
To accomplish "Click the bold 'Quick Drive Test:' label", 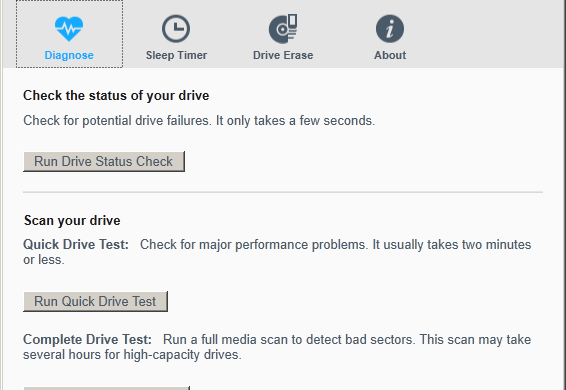I will tap(76, 244).
